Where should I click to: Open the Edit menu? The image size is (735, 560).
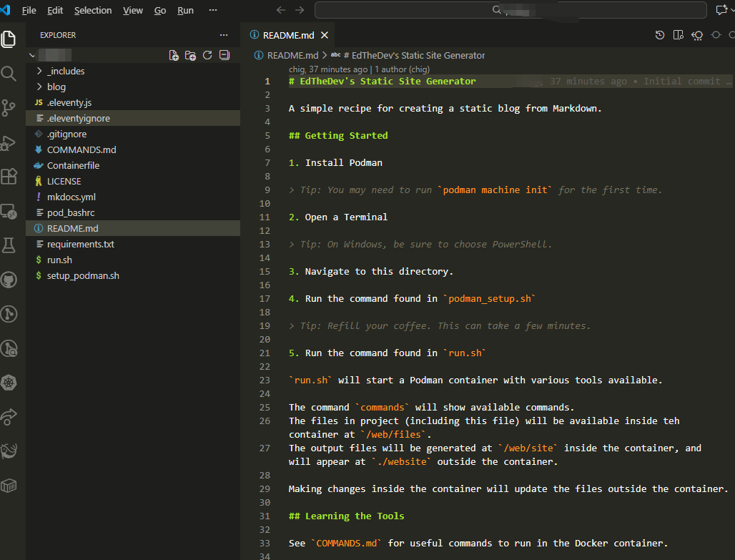coord(55,10)
